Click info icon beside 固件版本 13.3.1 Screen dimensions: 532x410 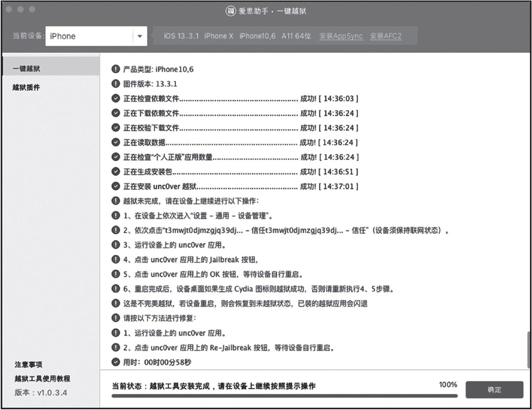point(116,84)
